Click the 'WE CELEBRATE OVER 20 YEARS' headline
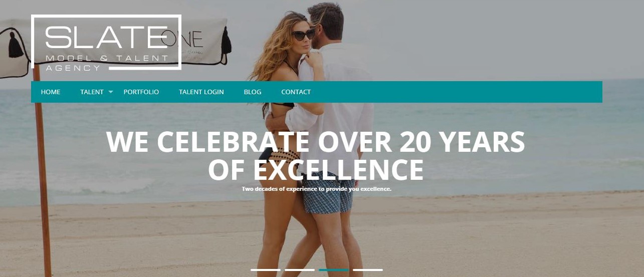This screenshot has width=644, height=277. pos(316,142)
